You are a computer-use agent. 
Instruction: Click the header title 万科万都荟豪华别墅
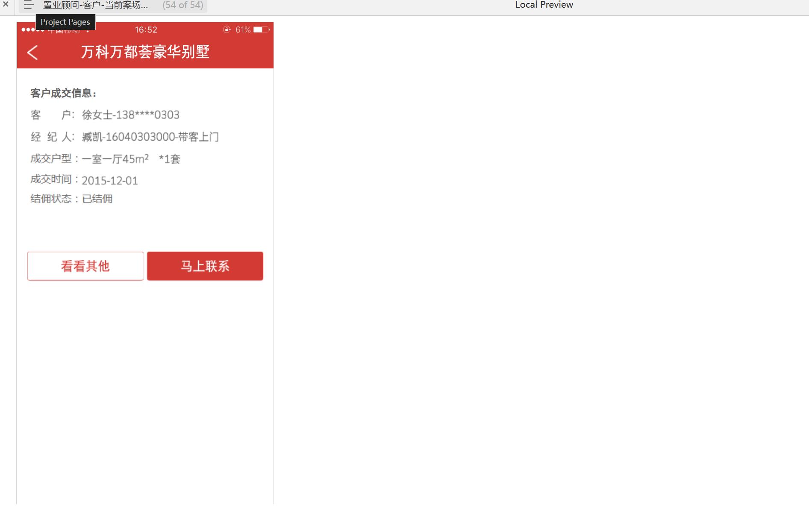coord(145,52)
